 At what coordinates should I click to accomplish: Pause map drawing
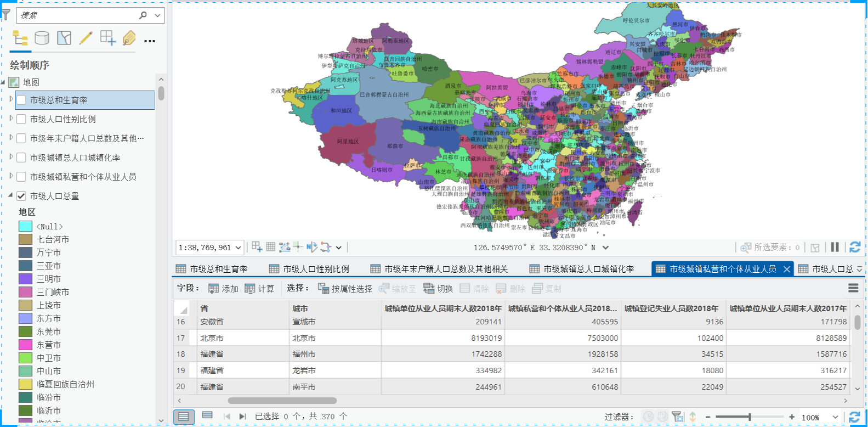click(835, 247)
